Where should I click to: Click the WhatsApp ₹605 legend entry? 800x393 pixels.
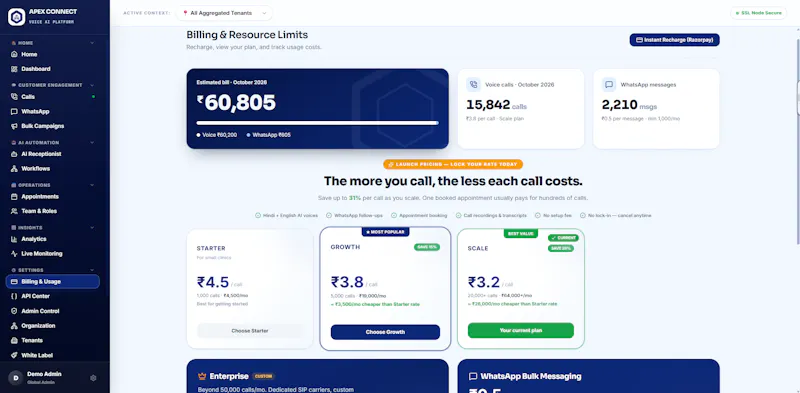268,135
